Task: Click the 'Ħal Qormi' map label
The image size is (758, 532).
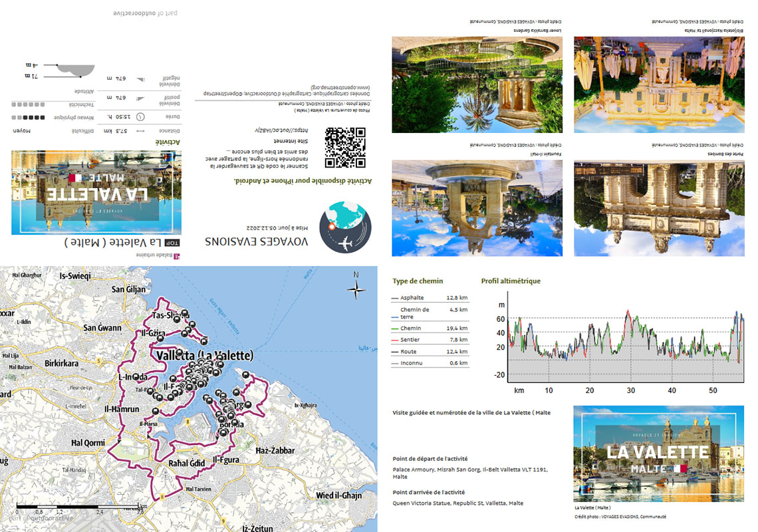Action: (88, 442)
